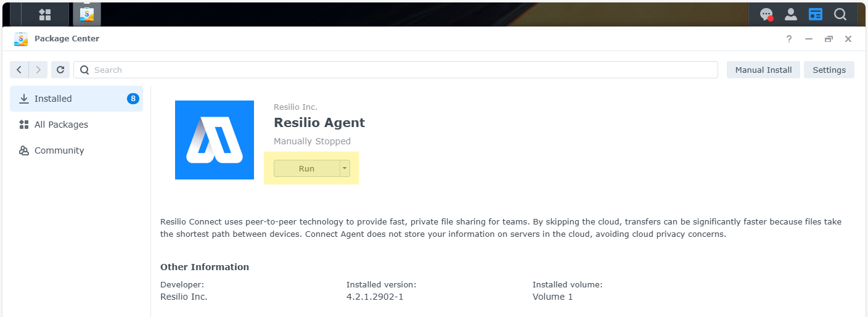This screenshot has width=868, height=317.
Task: Refresh the package list
Action: pos(60,70)
